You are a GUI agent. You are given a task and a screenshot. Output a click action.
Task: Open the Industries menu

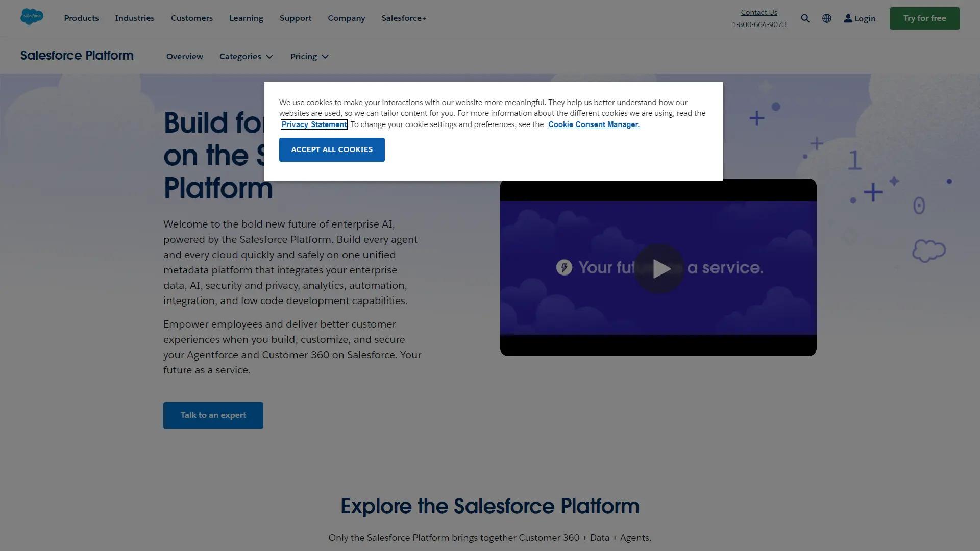tap(134, 18)
